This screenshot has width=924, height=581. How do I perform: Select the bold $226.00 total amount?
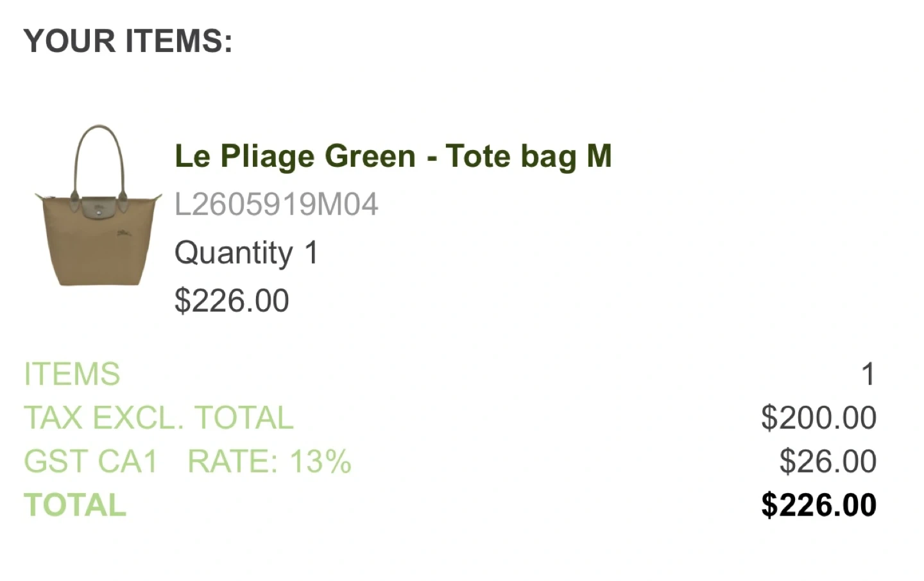point(819,505)
